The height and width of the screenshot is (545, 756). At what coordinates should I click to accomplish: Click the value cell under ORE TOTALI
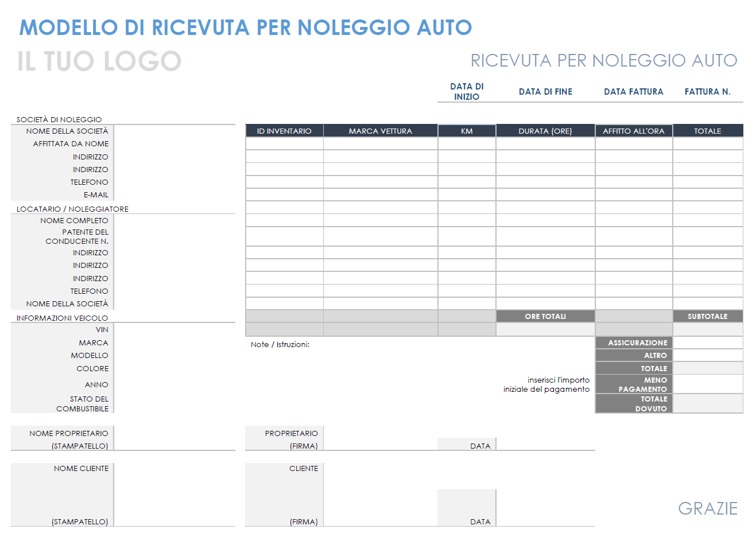(x=545, y=329)
